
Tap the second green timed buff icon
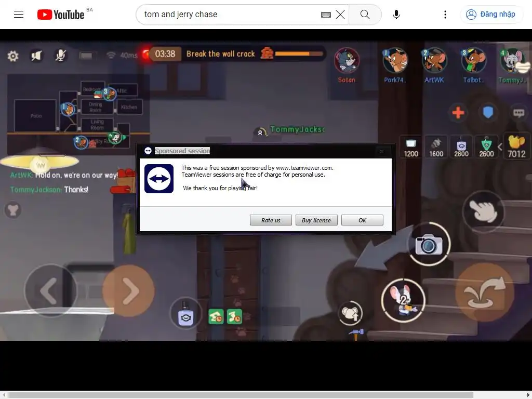point(234,316)
